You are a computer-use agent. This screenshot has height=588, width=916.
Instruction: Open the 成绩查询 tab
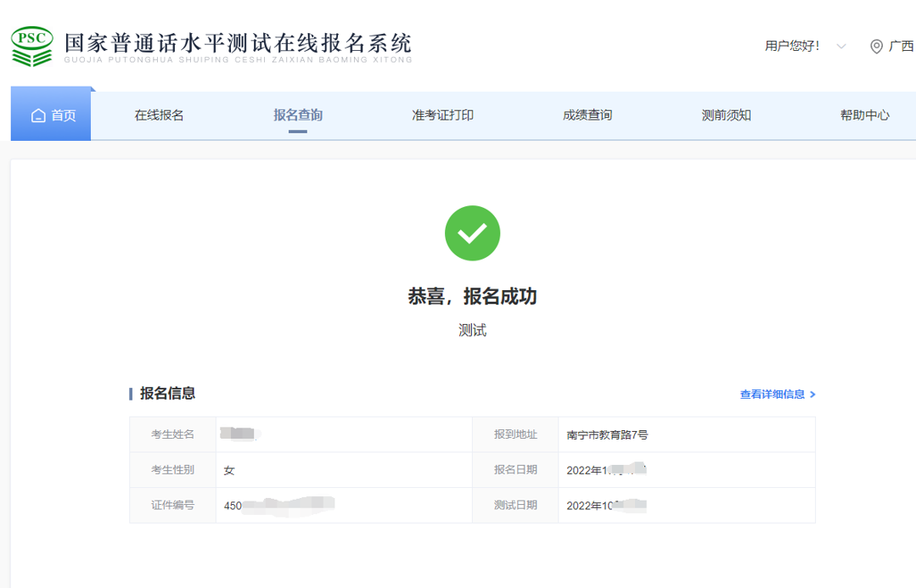click(x=587, y=115)
